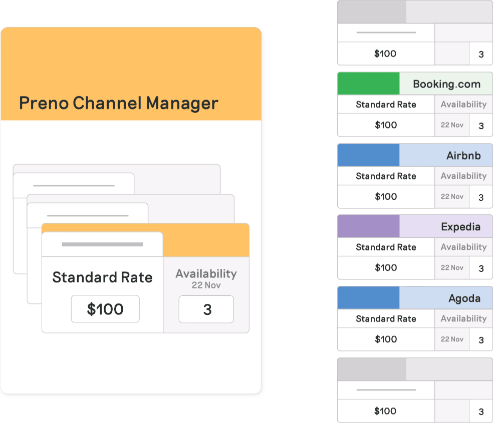Click the blue Agoda color block
The width and height of the screenshot is (504, 425).
[368, 298]
